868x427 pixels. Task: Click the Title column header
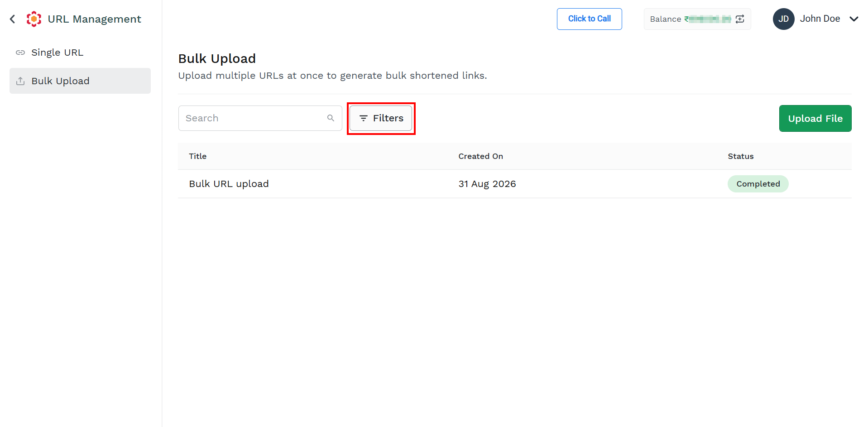[198, 156]
